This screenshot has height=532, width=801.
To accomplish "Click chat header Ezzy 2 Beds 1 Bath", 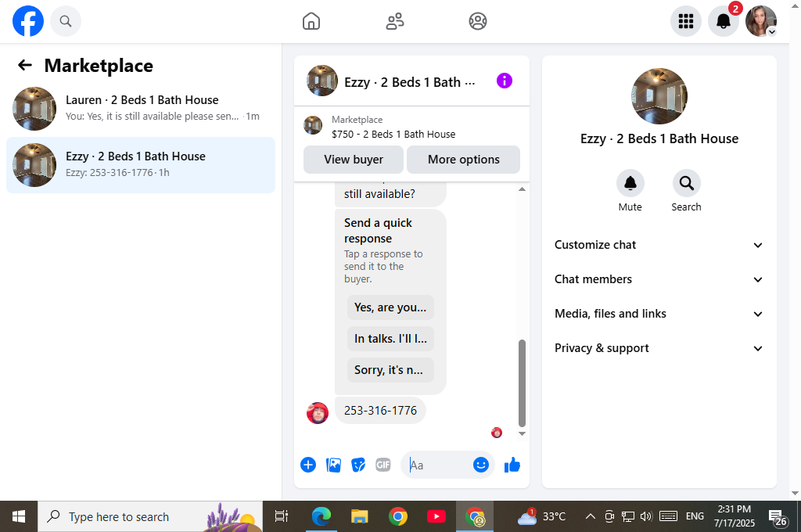I will tap(409, 82).
